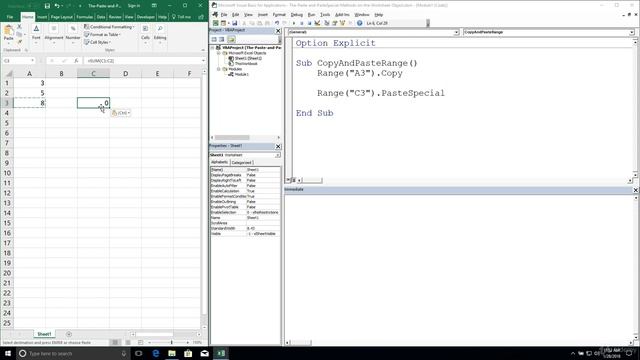Save the VBA project with toolbar disk icon

235,23
